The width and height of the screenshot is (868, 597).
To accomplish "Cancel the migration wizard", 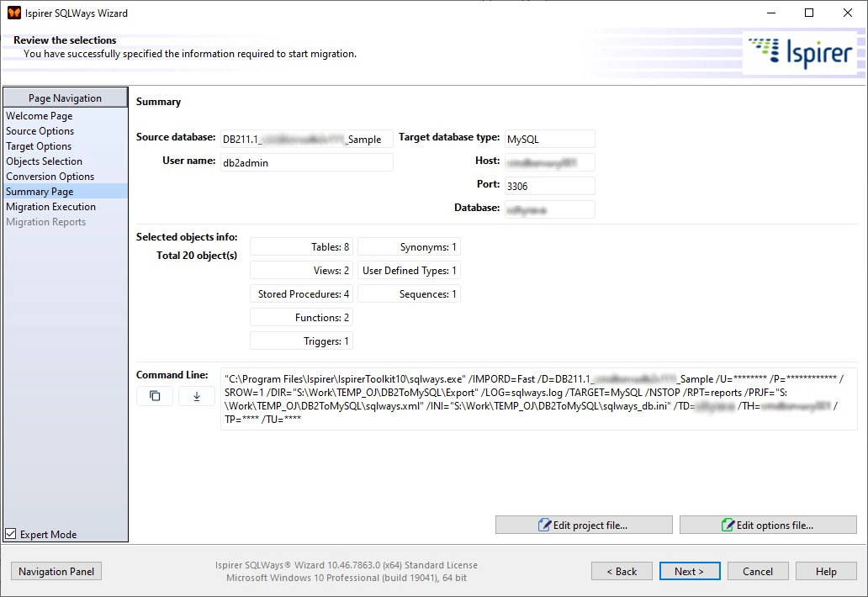I will point(758,571).
